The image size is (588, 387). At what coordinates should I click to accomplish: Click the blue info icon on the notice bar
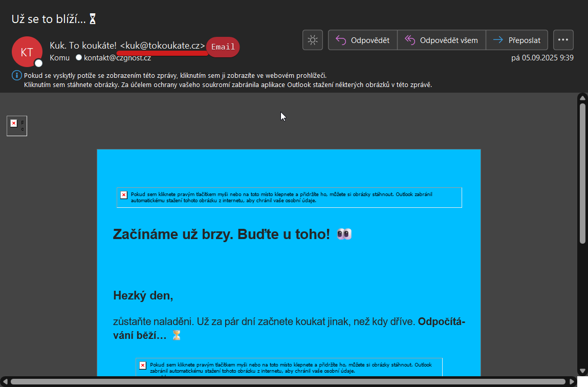coord(13,75)
